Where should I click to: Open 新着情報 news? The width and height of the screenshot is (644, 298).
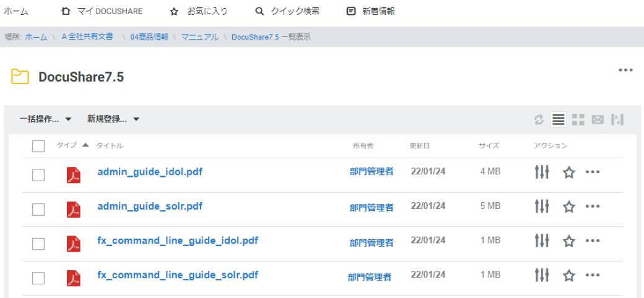[371, 12]
